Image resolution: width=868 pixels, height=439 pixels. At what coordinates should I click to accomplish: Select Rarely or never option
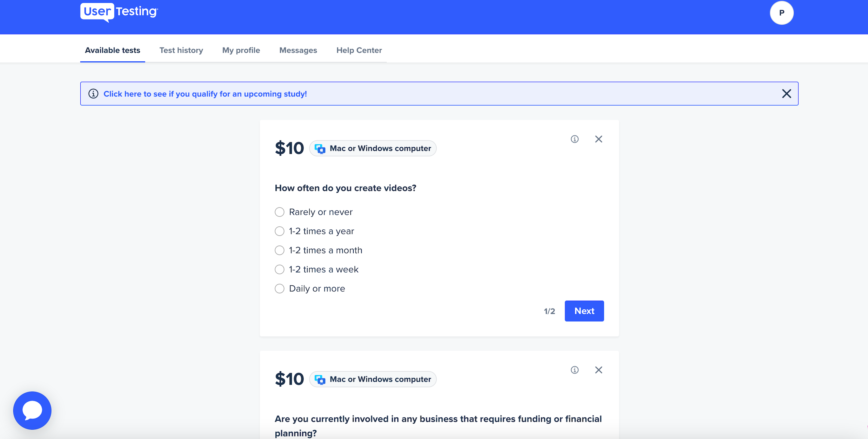[279, 212]
